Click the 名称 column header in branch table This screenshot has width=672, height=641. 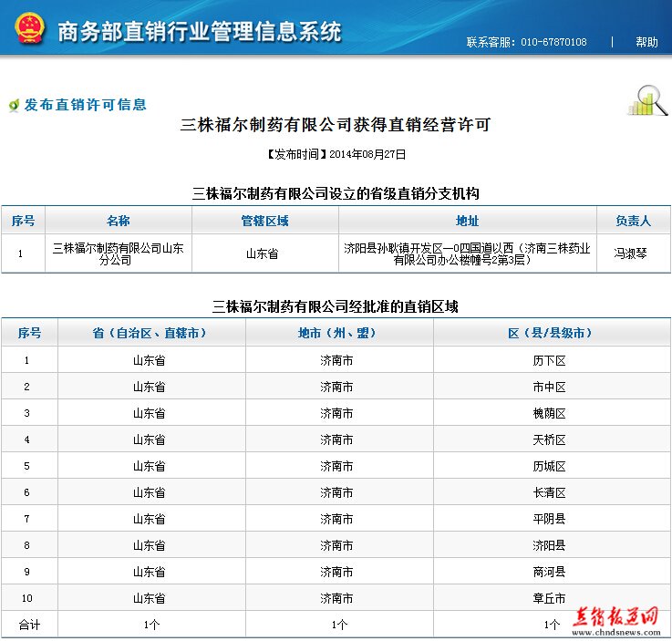[x=119, y=221]
